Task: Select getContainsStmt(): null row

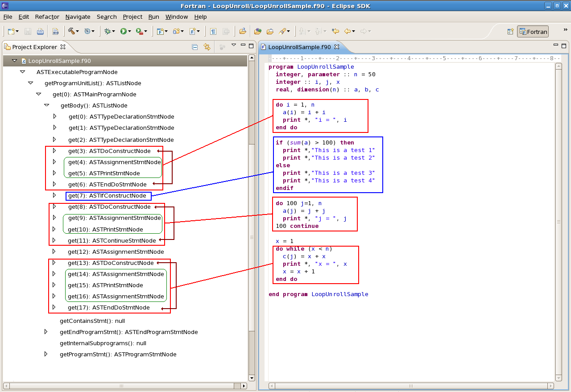Action: coord(92,321)
